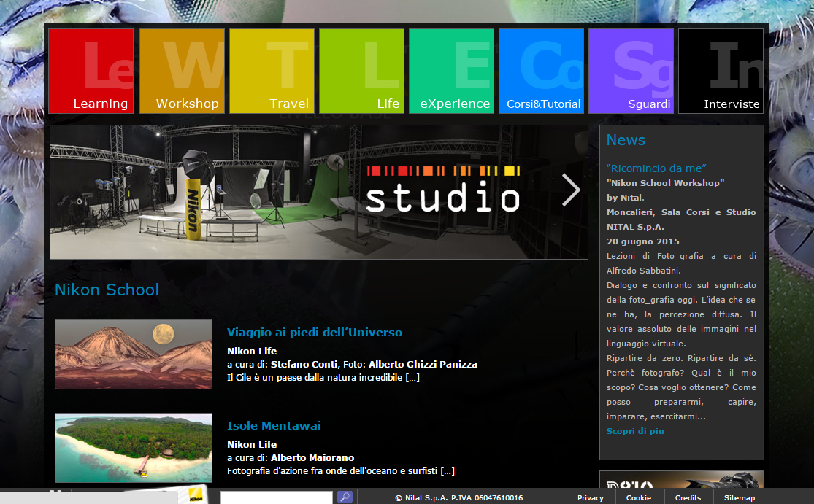Open the Credits footer link
The image size is (814, 504).
(688, 497)
